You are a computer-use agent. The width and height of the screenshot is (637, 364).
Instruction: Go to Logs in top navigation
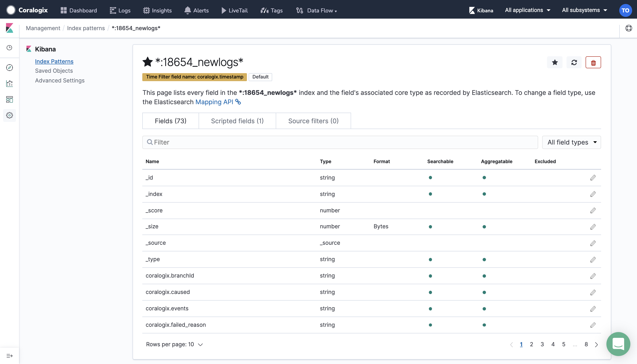(x=120, y=10)
